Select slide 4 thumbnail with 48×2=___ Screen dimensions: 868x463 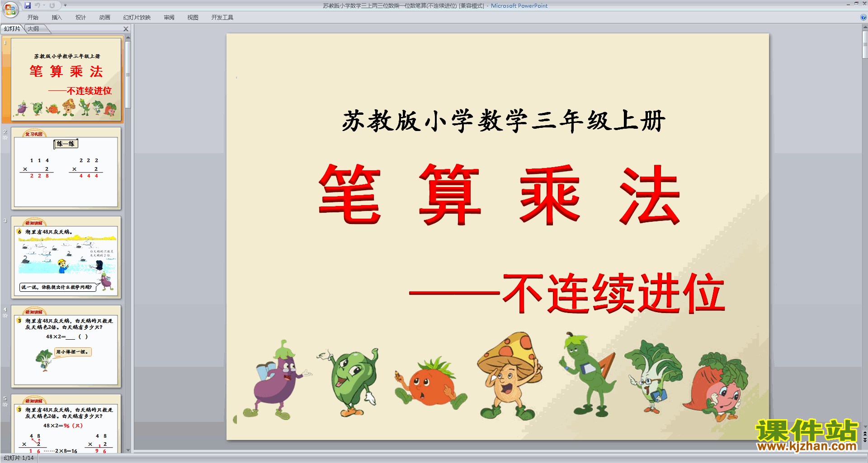click(x=66, y=346)
